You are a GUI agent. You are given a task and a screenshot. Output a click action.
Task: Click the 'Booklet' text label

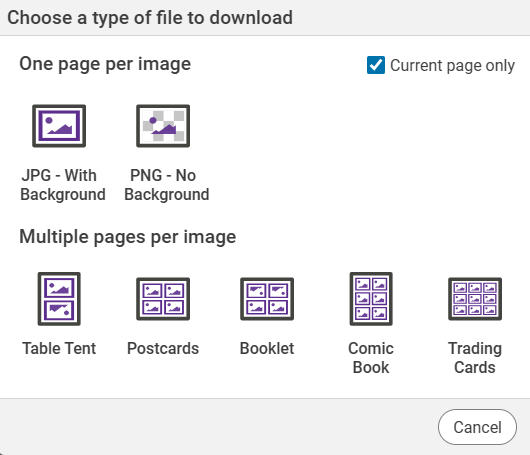(267, 348)
